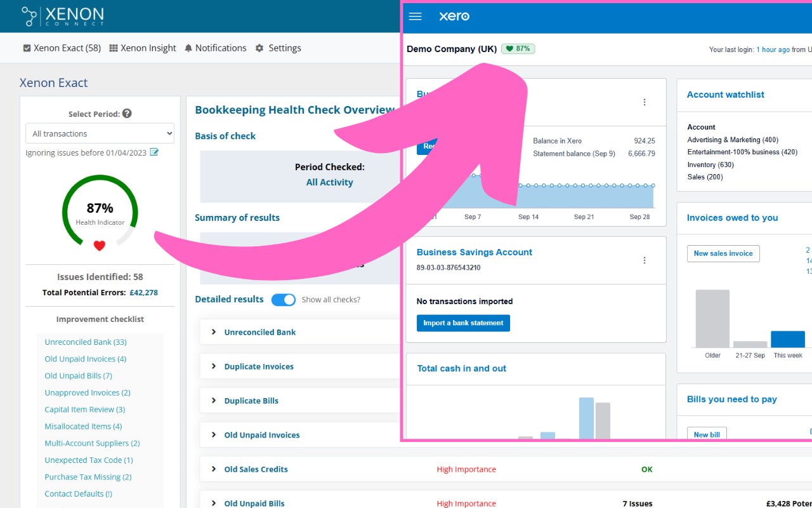Click Import a bank statement button

pos(463,323)
